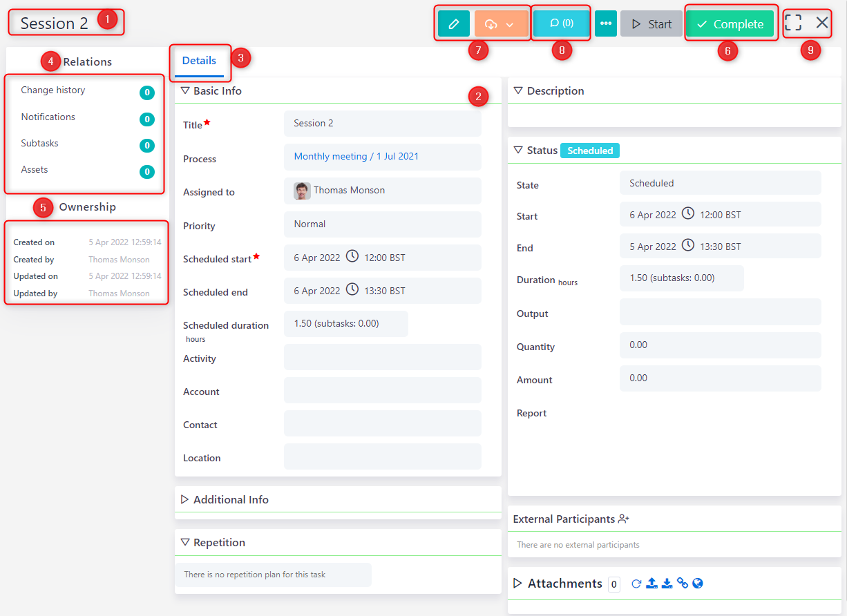Viewport: 847px width, 616px height.
Task: Refresh the attachments list
Action: (636, 584)
